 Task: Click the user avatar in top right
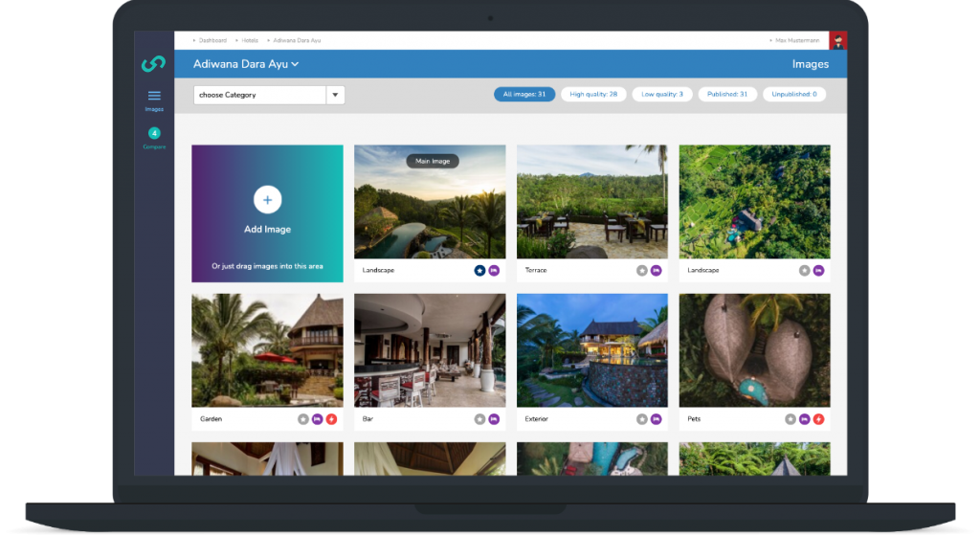click(837, 40)
